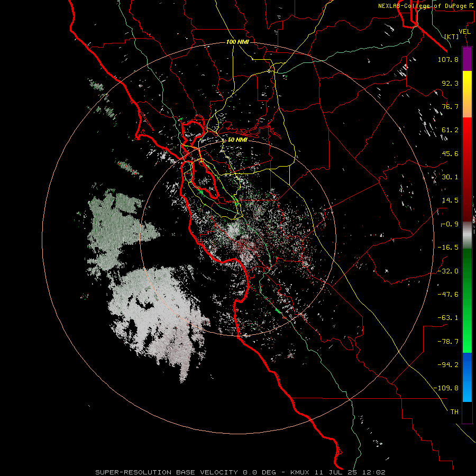Click the 100 NMI range ring label

click(x=237, y=42)
